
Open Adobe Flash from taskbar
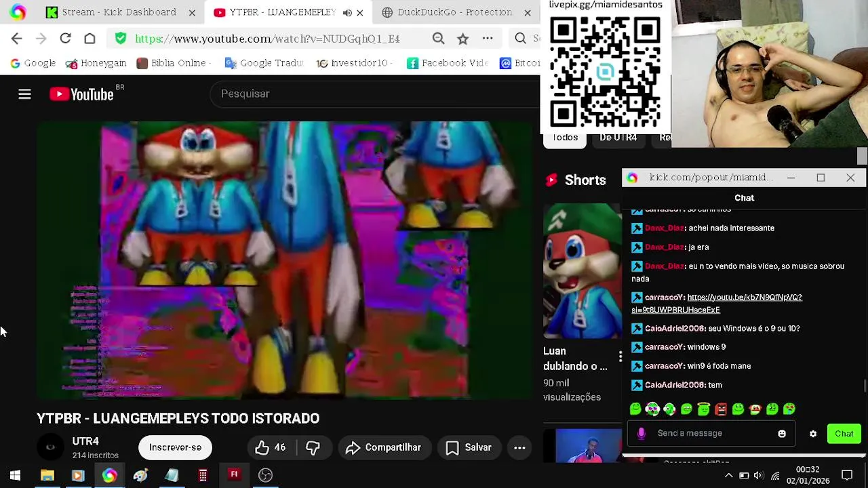tap(234, 475)
